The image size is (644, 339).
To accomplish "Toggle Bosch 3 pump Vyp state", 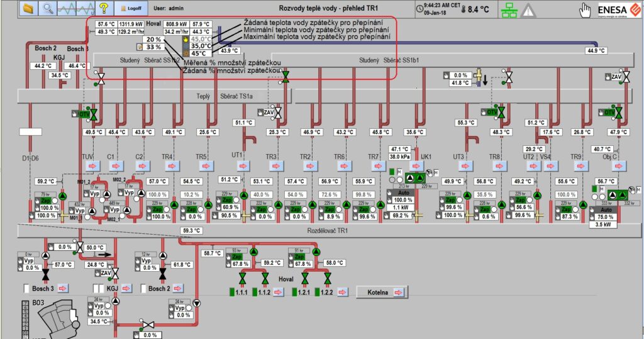I will [x=28, y=261].
